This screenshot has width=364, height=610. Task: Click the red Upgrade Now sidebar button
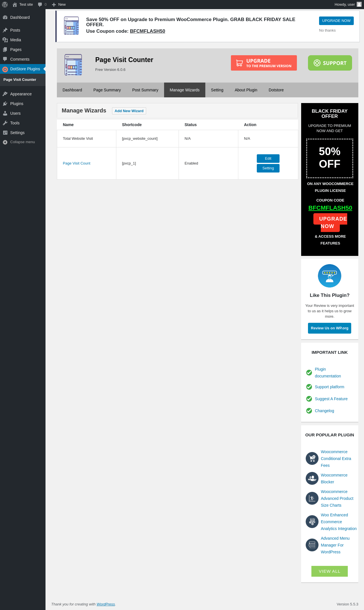(330, 223)
